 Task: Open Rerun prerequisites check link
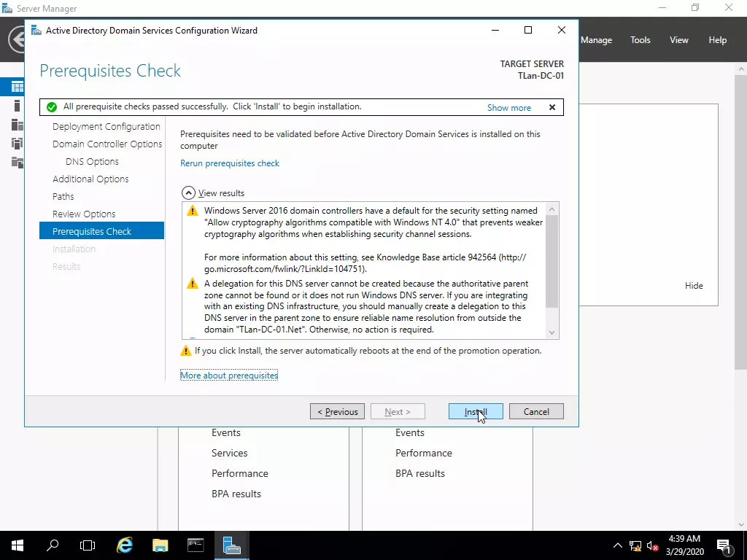tap(230, 163)
